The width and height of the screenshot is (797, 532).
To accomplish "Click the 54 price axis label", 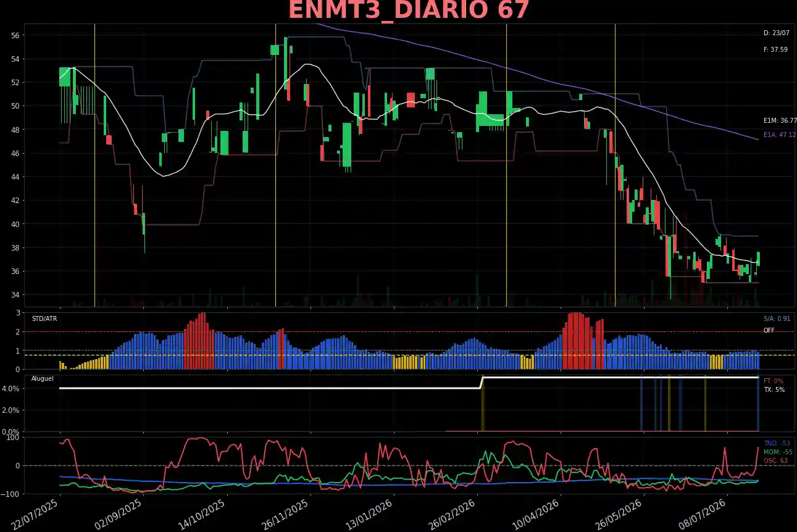I will 15,59.
